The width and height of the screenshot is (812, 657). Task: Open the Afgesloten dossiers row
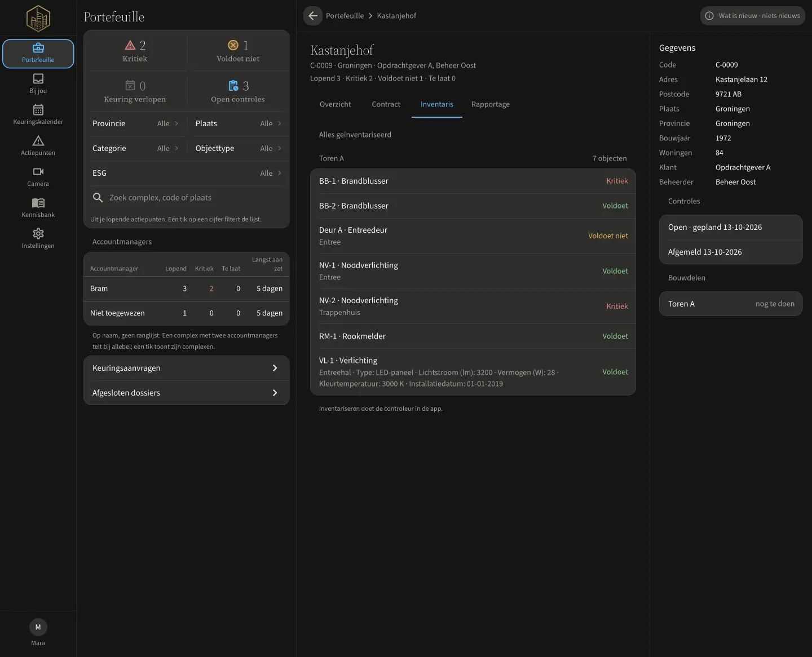(x=187, y=393)
